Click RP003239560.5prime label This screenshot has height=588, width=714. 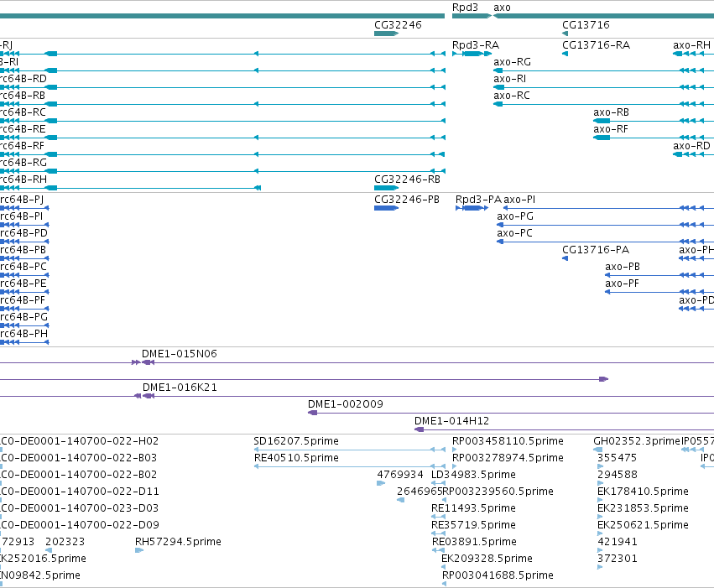point(498,492)
